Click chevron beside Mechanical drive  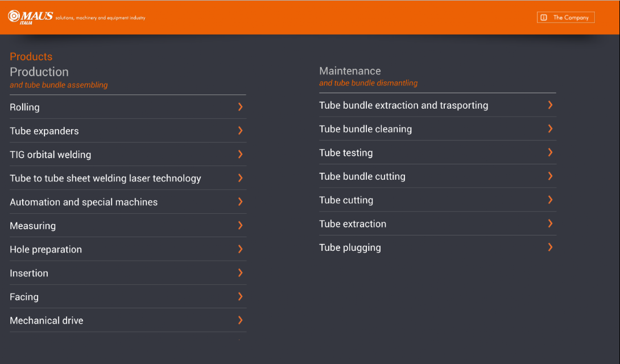point(241,320)
